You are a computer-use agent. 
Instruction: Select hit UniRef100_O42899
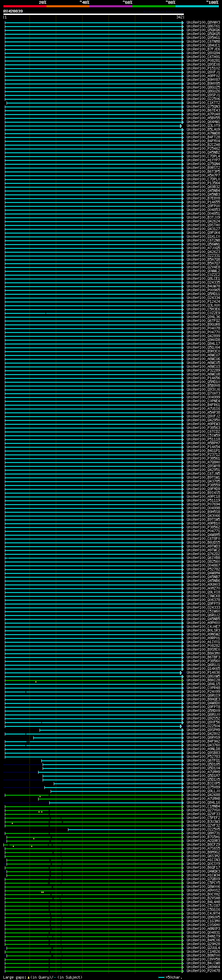click(x=203, y=336)
